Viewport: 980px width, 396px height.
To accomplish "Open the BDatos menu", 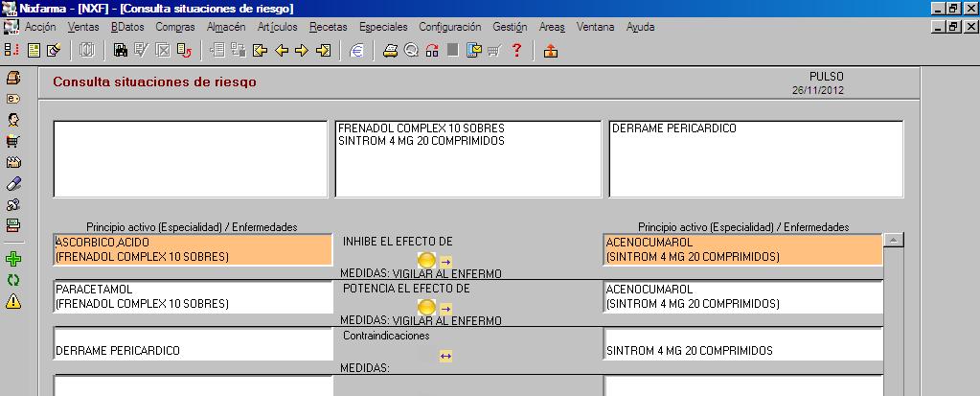I will [127, 27].
